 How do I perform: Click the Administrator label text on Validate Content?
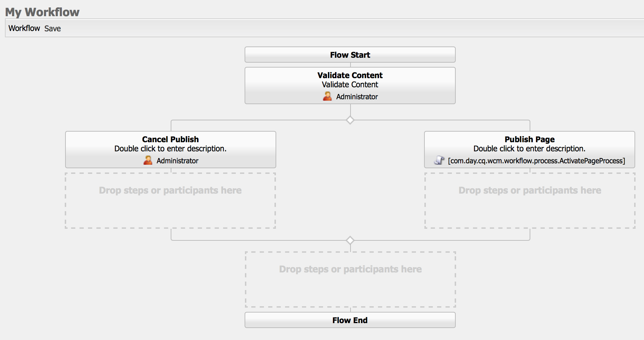tap(357, 96)
